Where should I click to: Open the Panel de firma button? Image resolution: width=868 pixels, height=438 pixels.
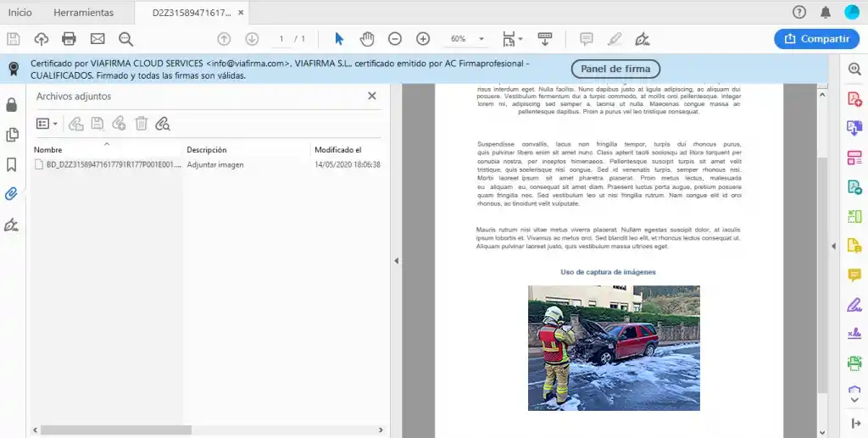[x=615, y=69]
